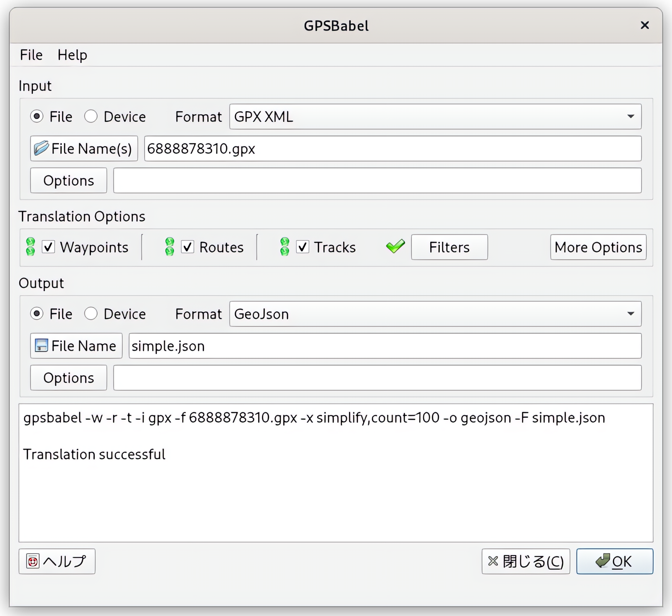Uncheck the Routes checkbox
The image size is (672, 616).
point(188,247)
